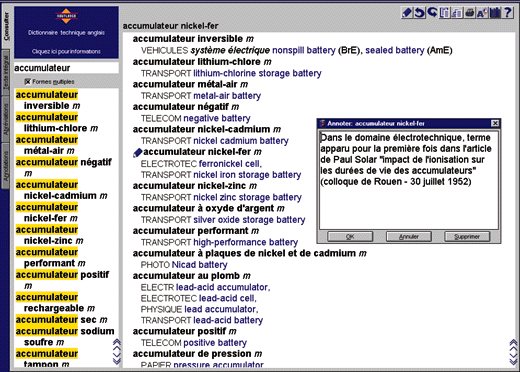Click the redo forward-arrow toolbar icon
Viewport: 520px width, 372px height.
432,13
